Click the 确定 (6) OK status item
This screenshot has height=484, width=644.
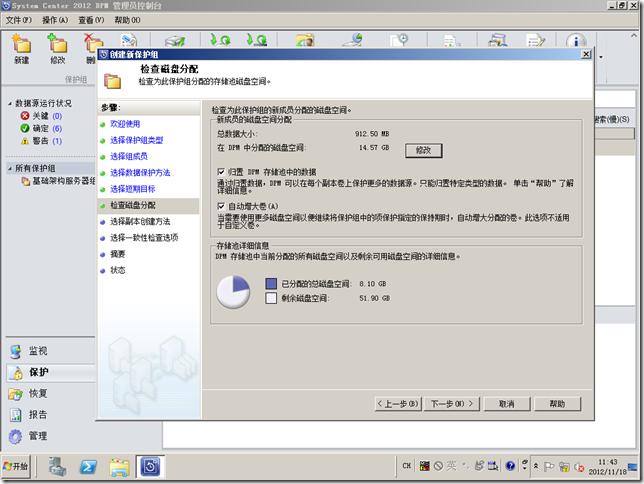tap(41, 128)
